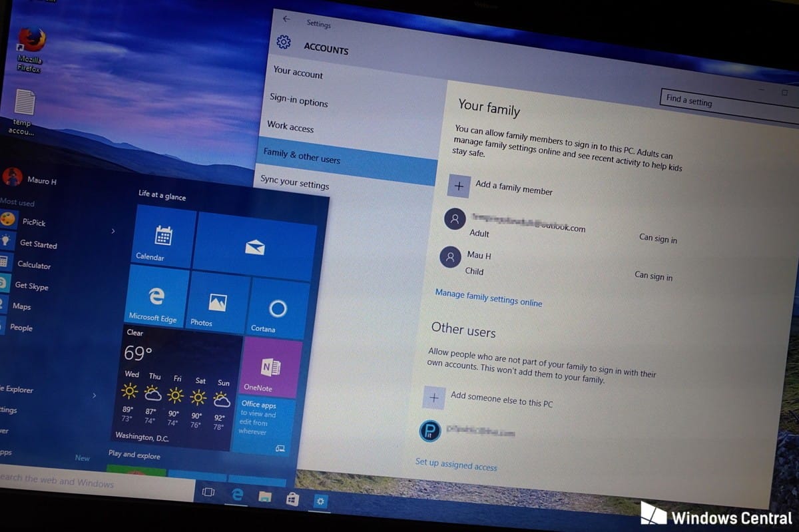
Task: Select the Sync your settings category
Action: click(x=294, y=182)
